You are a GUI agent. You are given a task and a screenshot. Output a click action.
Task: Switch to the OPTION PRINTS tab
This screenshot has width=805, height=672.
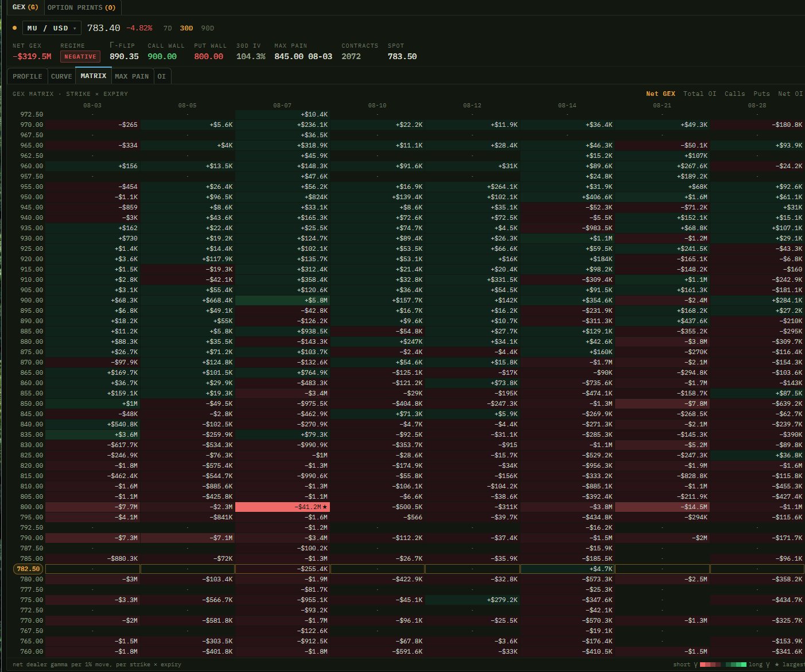coord(81,7)
